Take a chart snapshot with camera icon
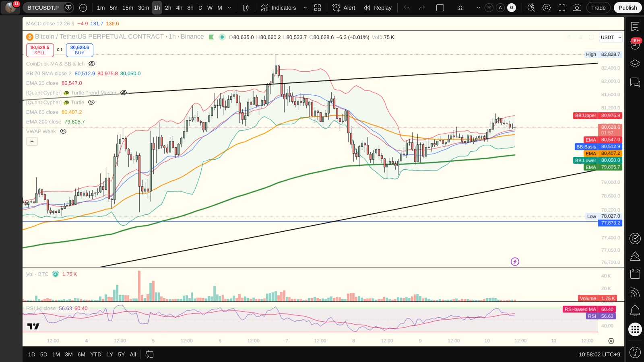Viewport: 644px width, 362px height. pos(577,8)
